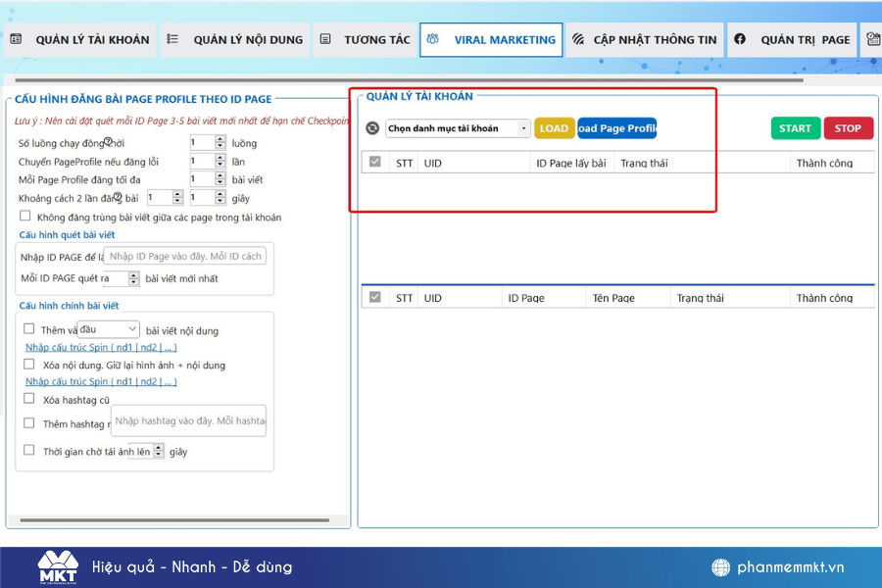Image resolution: width=882 pixels, height=588 pixels.
Task: Expand the 'đầu' position dropdown
Action: pyautogui.click(x=109, y=329)
